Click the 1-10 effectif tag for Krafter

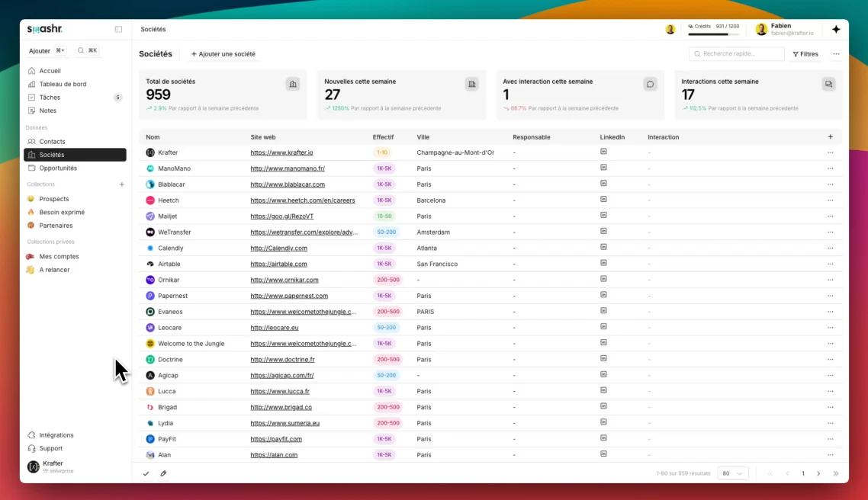(382, 152)
